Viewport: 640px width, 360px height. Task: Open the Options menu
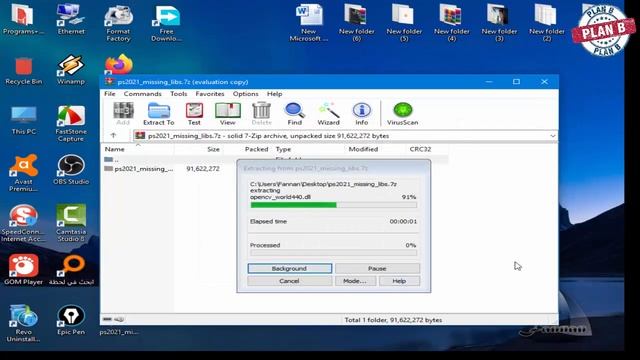245,93
